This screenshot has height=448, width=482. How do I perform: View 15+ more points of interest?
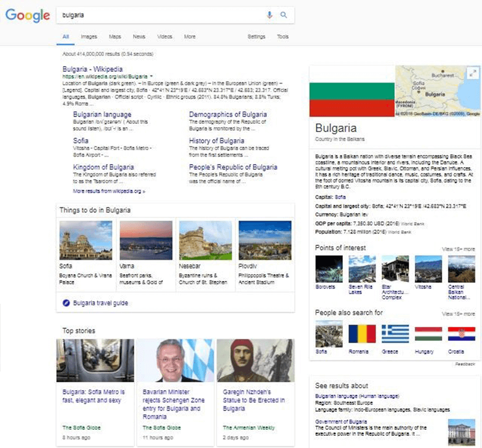pyautogui.click(x=458, y=249)
